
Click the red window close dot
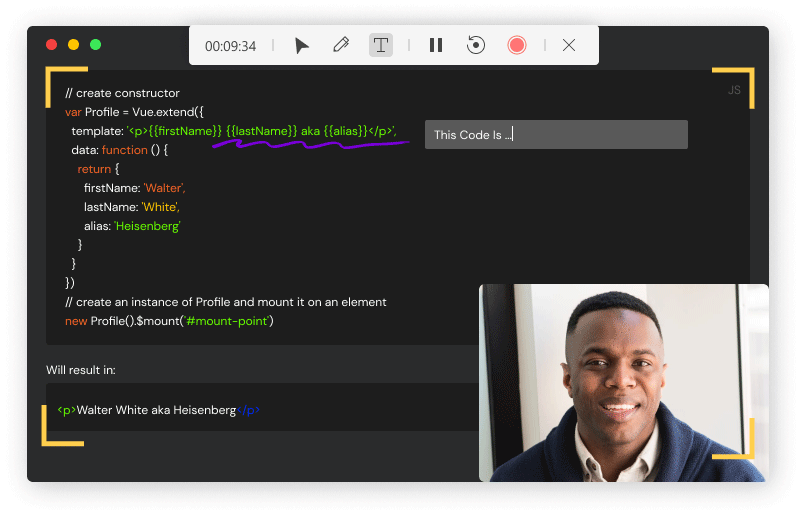click(x=52, y=44)
